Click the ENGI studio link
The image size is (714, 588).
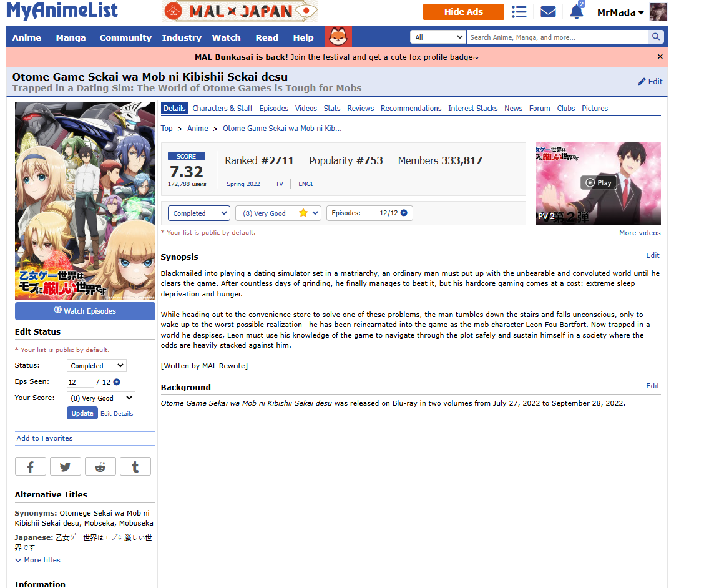click(306, 184)
